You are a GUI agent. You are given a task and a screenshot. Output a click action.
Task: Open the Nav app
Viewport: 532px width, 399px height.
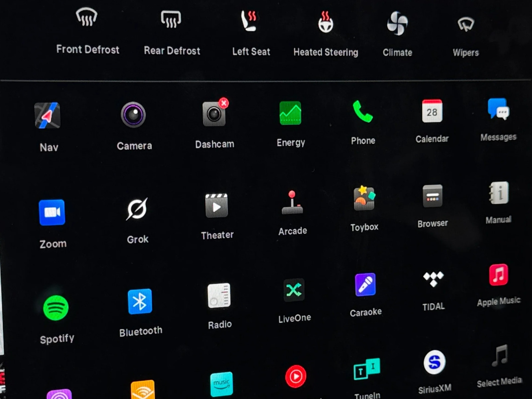pos(48,116)
